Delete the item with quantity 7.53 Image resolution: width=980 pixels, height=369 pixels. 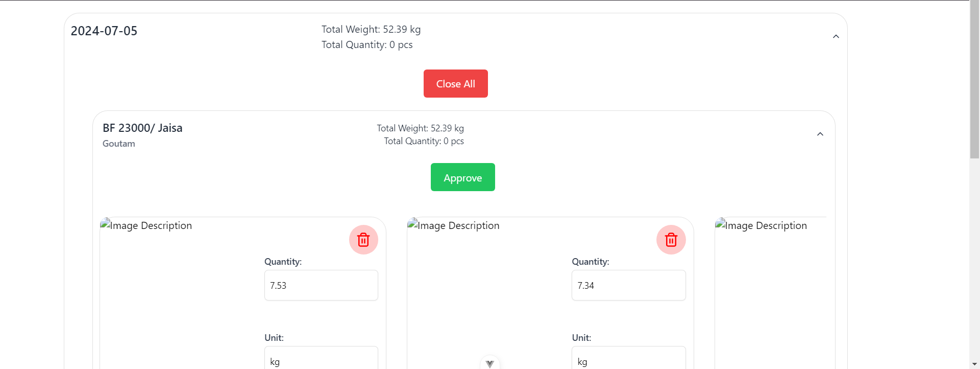363,240
